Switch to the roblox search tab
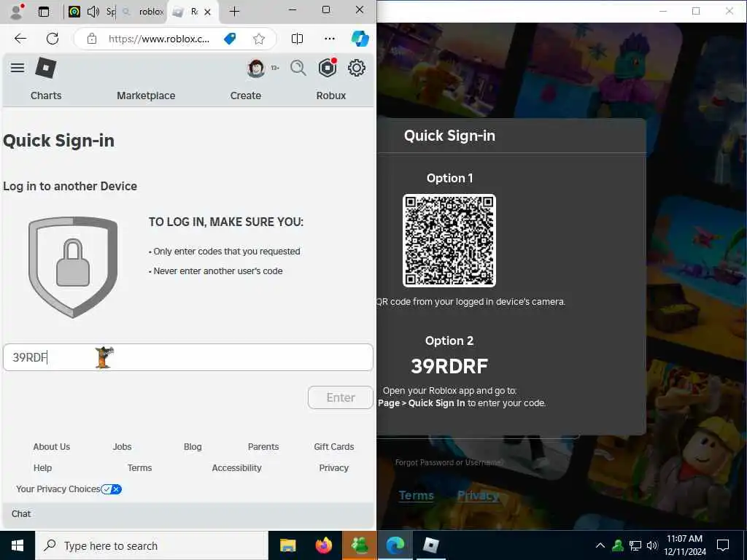Screen dimensions: 747x560 (x=144, y=12)
